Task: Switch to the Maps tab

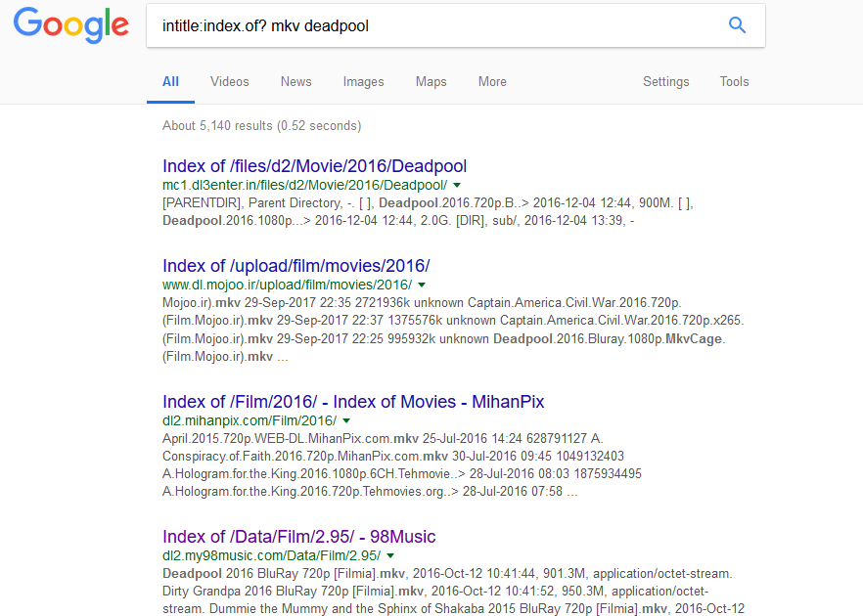Action: (431, 82)
